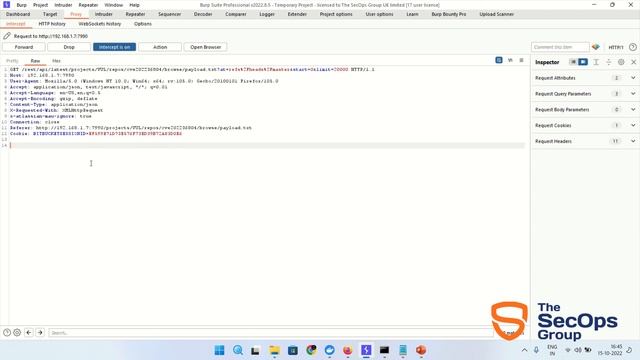Switch to the Decoder tab
This screenshot has height=360, width=640.
tap(203, 14)
